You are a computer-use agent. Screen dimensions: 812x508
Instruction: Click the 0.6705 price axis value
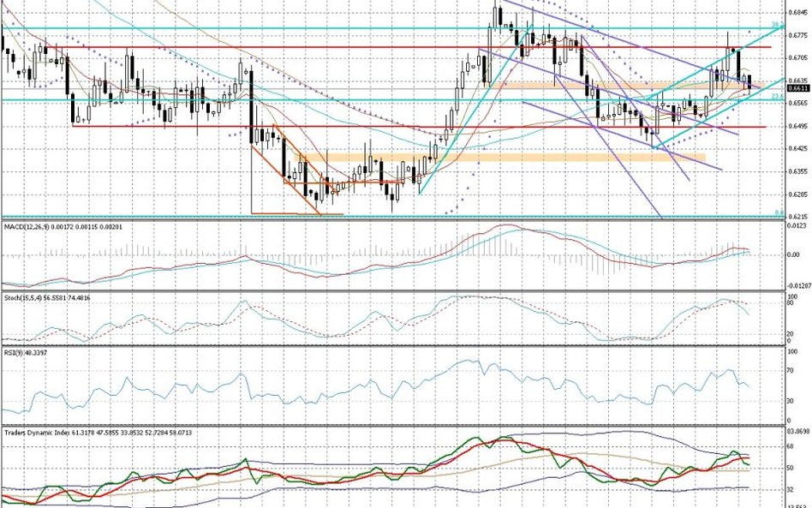[x=798, y=58]
